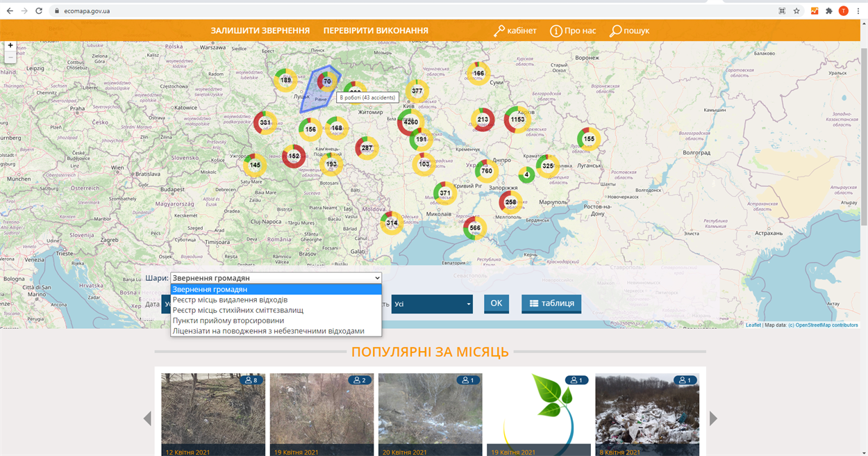Bookmark this page with the star icon
The height and width of the screenshot is (456, 868).
pos(796,11)
